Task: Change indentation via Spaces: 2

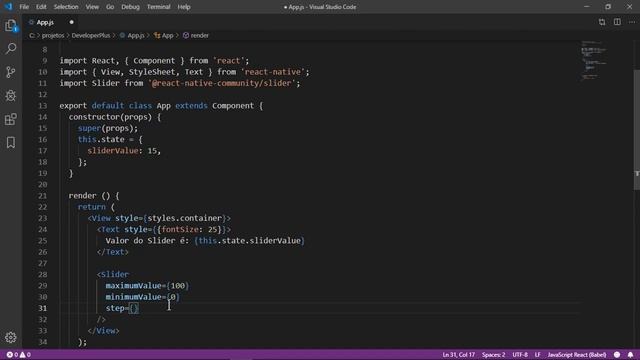Action: click(x=493, y=355)
